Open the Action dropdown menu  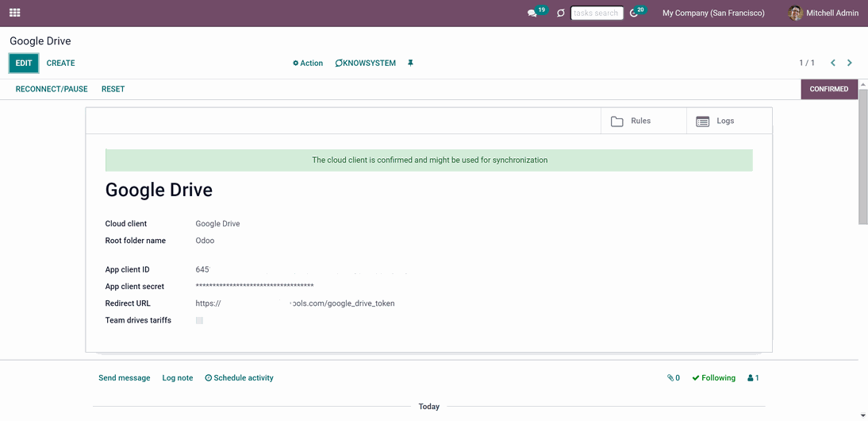(x=308, y=64)
